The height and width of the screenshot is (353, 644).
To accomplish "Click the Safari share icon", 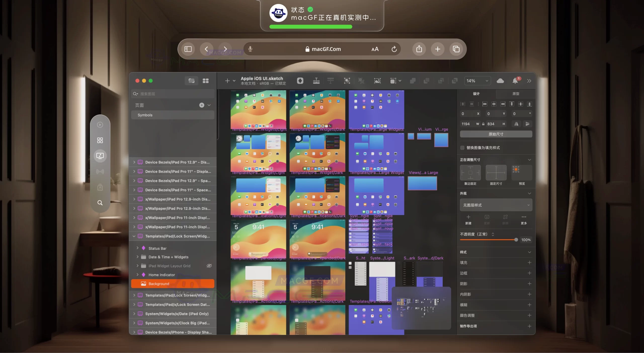I will [x=419, y=49].
